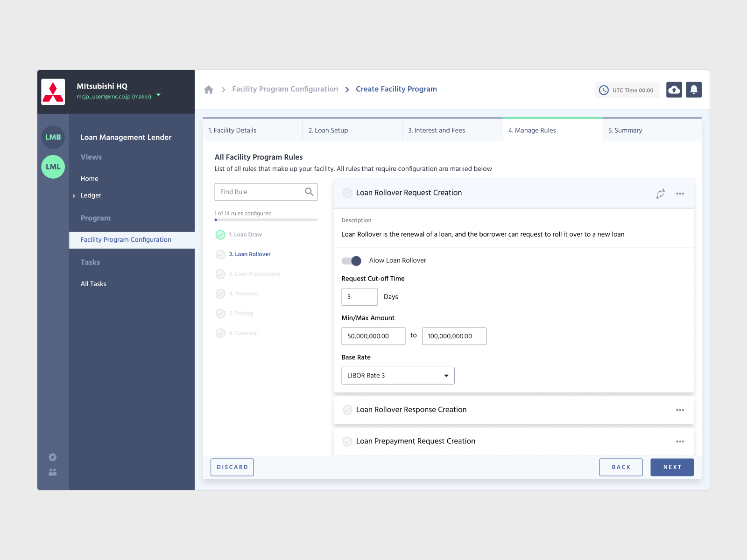Click the NEXT button
This screenshot has width=747, height=560.
pyautogui.click(x=672, y=467)
